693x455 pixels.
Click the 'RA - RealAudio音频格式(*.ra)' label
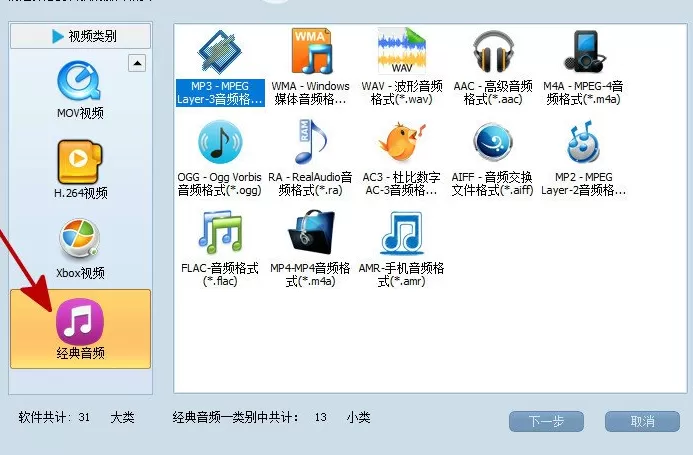(x=310, y=184)
